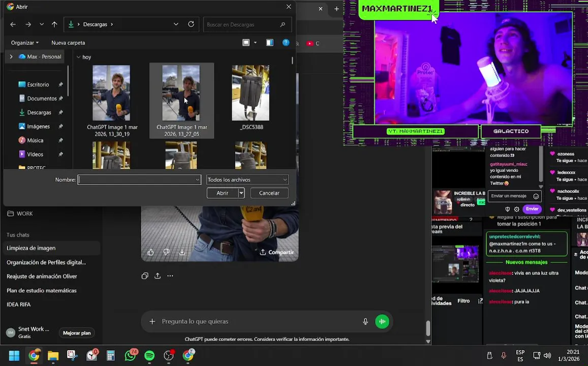Go back in the Abrir dialog
The height and width of the screenshot is (366, 588).
pyautogui.click(x=13, y=24)
